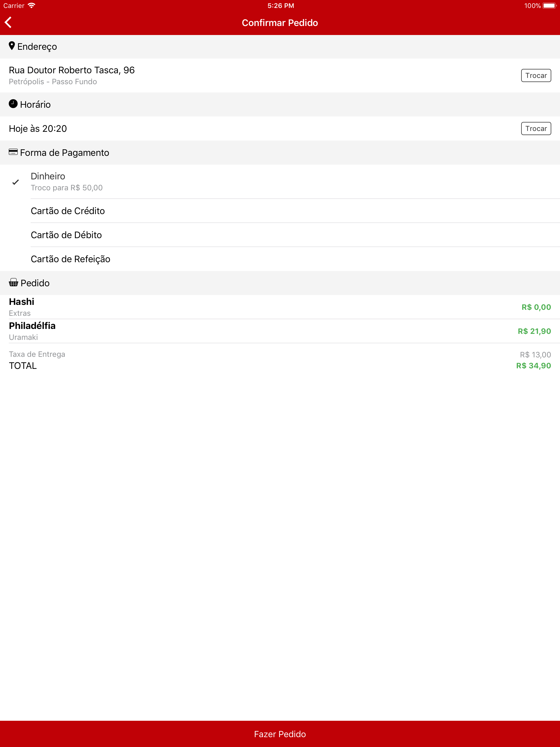Click the address Rua Doutor Roberto Tasca, 96
560x747 pixels.
point(72,70)
